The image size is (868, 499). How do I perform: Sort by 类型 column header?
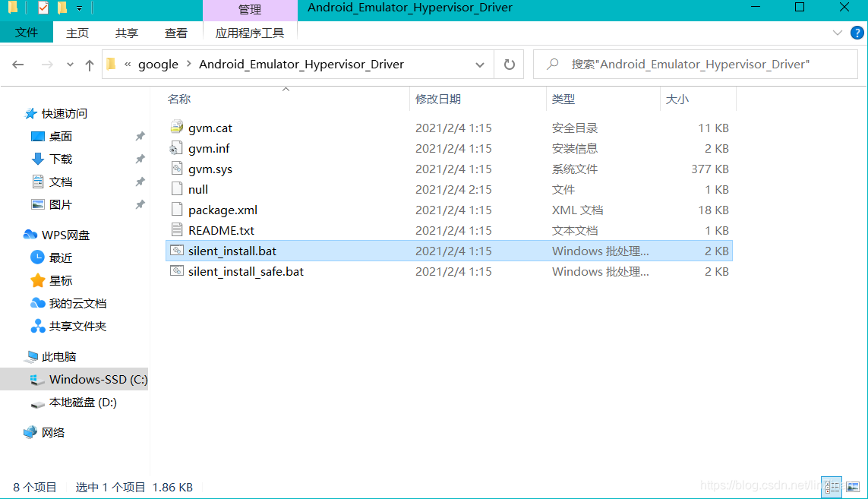tap(563, 99)
